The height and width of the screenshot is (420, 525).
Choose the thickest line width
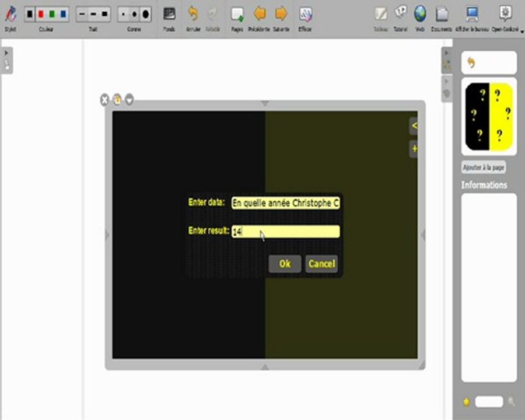pos(104,14)
